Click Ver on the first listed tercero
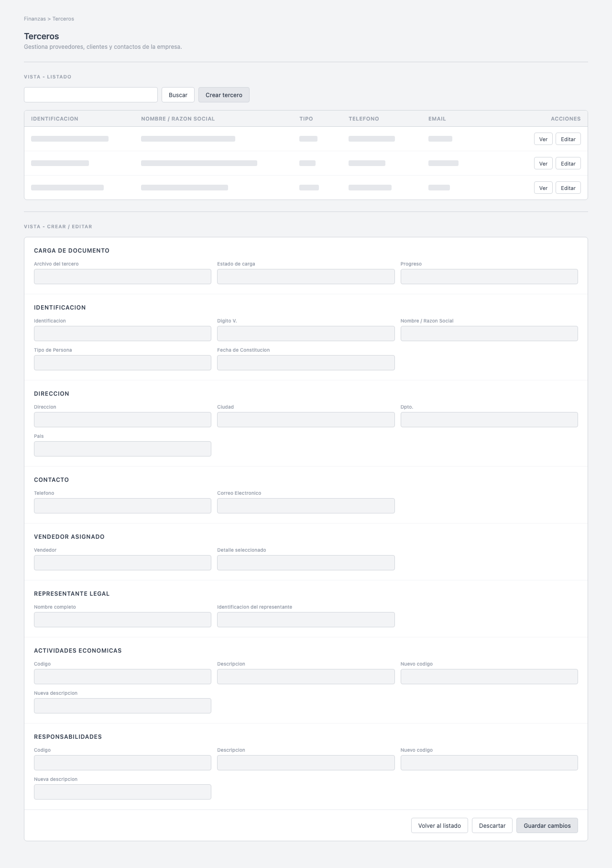Image resolution: width=612 pixels, height=868 pixels. click(543, 139)
